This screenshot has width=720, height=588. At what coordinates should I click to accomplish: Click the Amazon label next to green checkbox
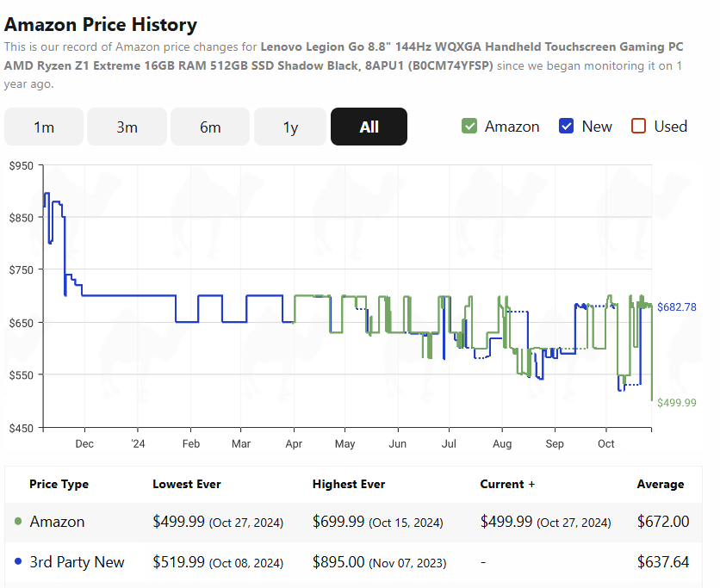pos(512,127)
